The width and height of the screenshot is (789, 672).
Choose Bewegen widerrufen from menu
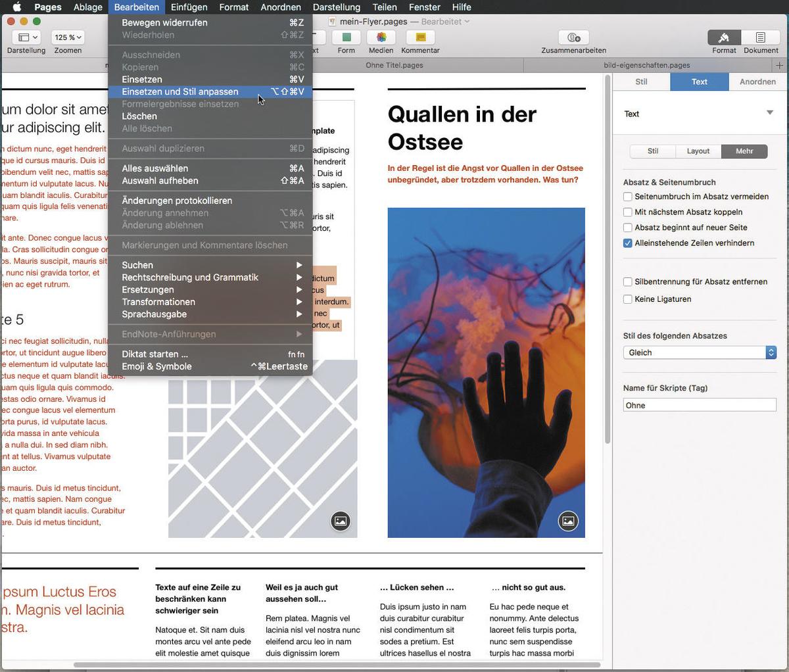[x=210, y=22]
